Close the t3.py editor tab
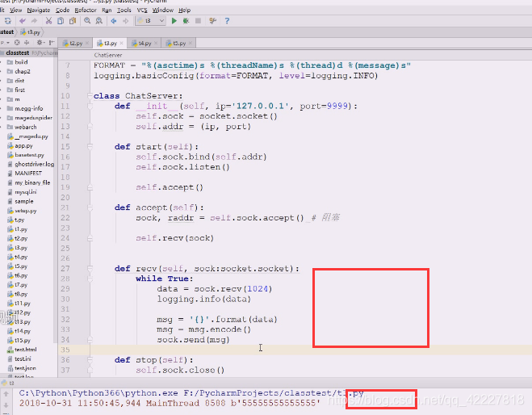The width and height of the screenshot is (532, 415). pos(121,43)
